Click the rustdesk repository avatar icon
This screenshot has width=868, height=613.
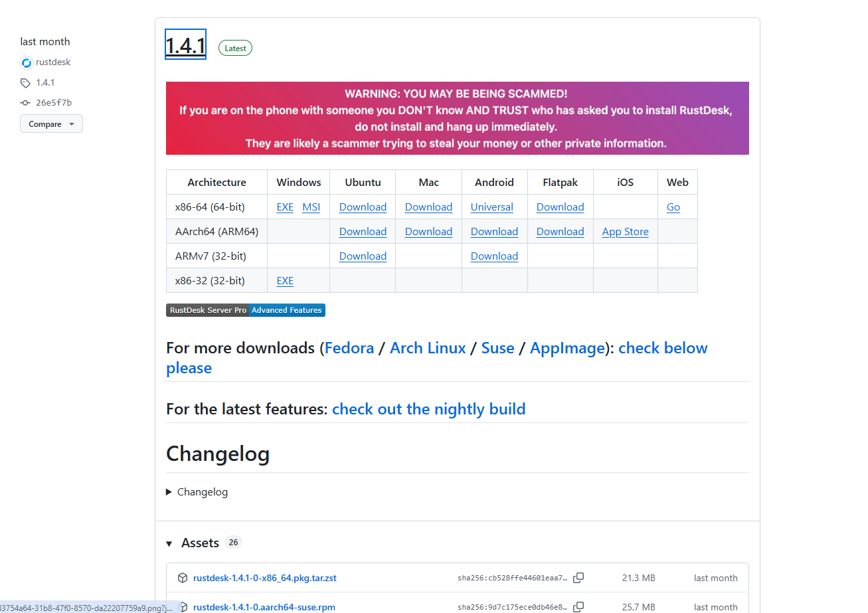[x=26, y=62]
